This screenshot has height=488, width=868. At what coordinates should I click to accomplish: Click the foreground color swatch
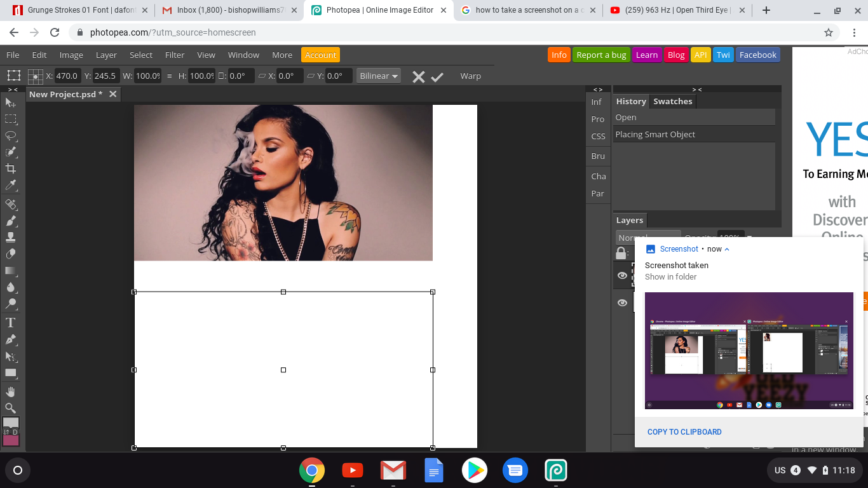click(11, 423)
